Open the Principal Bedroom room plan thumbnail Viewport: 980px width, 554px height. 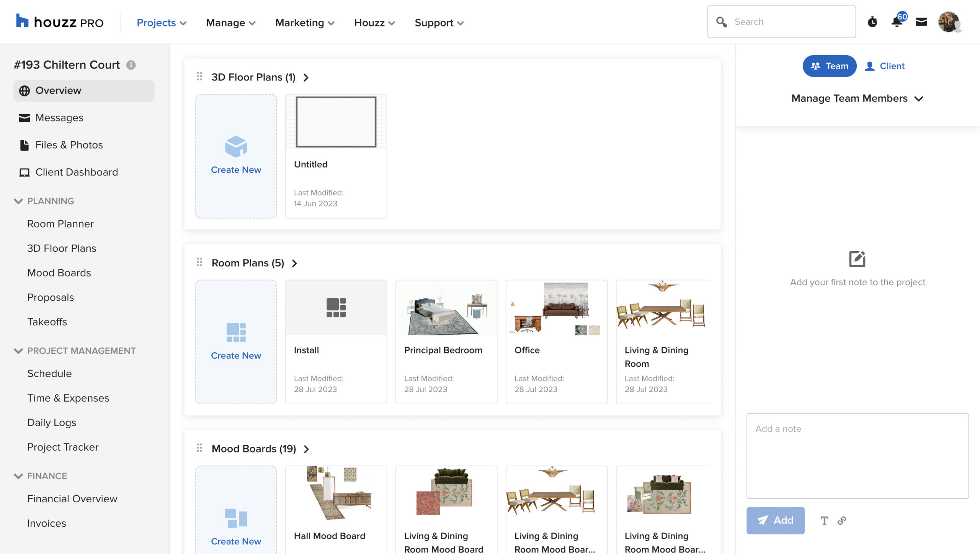446,308
